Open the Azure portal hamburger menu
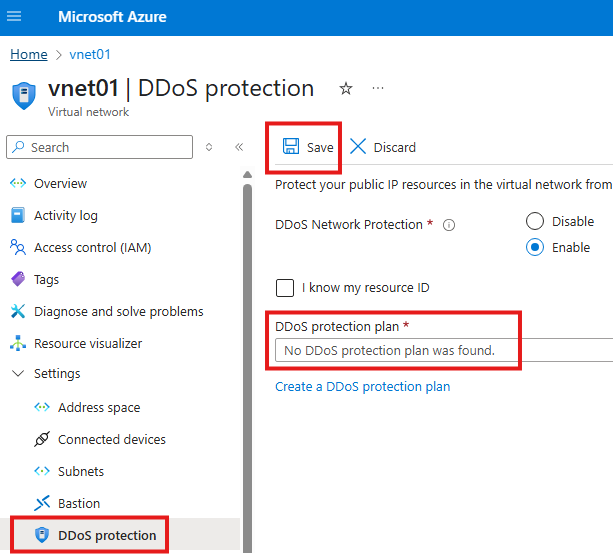Image resolution: width=613 pixels, height=554 pixels. tap(14, 16)
